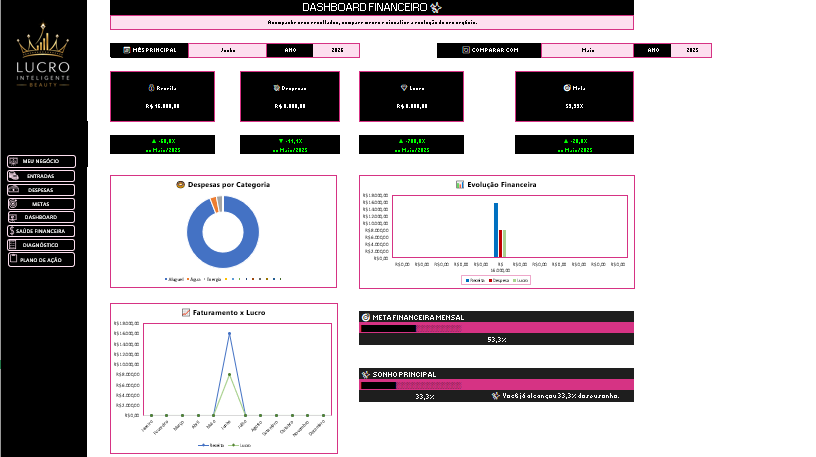Click the Despesa legend entry in Evolução Financeira
This screenshot has width=816, height=457.
[499, 280]
